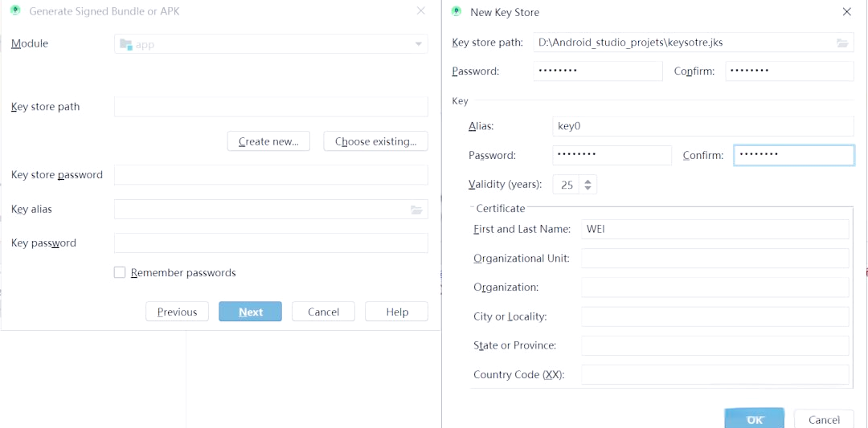The image size is (868, 428).
Task: Click the Country Code (XX) field
Action: click(715, 374)
